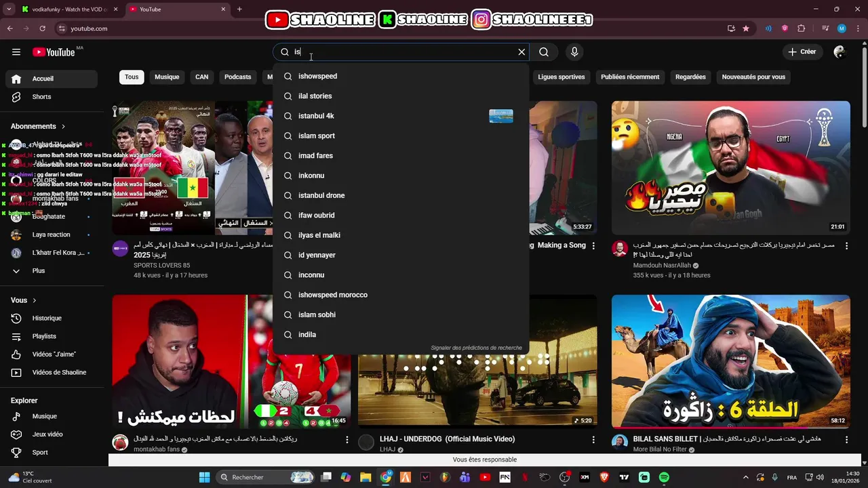Viewport: 868px width, 488px height.
Task: Open File Explorer from the taskbar
Action: pyautogui.click(x=366, y=477)
